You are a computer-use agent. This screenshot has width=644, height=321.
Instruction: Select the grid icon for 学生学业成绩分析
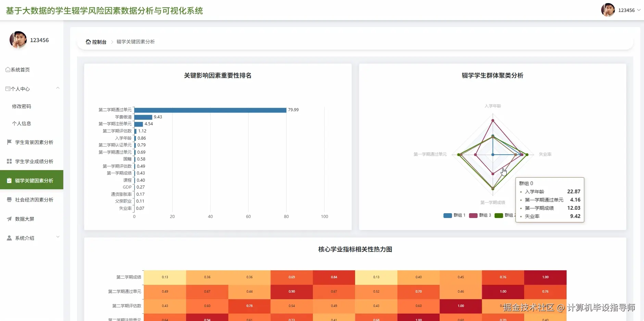pyautogui.click(x=9, y=161)
